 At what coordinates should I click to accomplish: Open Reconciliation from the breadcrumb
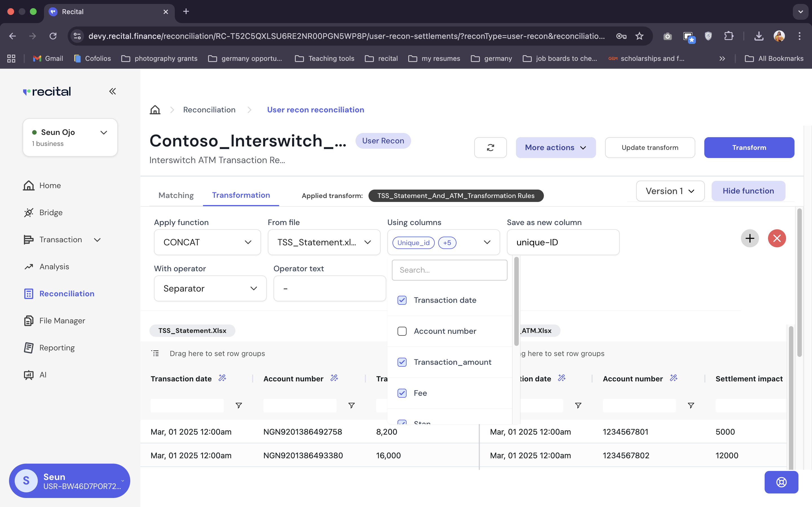pos(209,110)
